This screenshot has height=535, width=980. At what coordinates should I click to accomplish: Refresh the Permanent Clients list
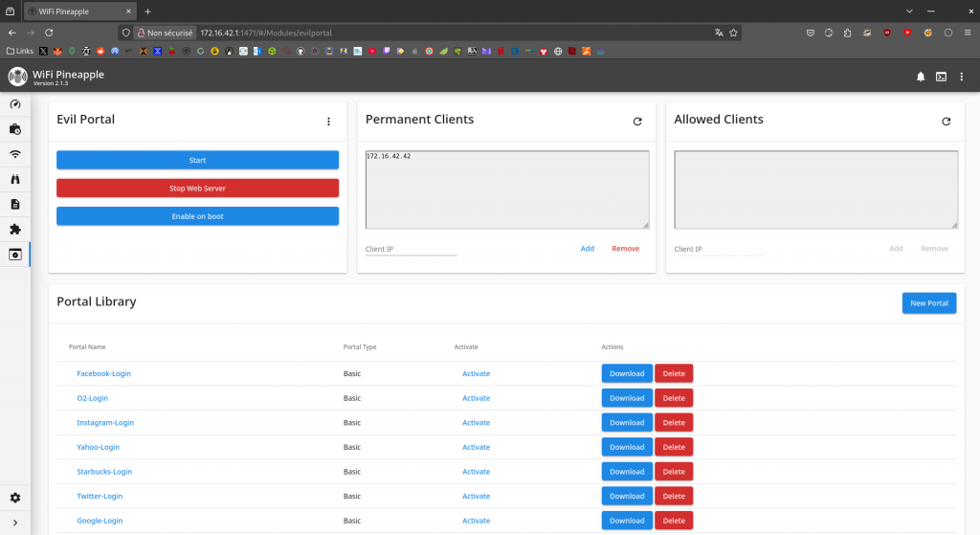pos(637,122)
